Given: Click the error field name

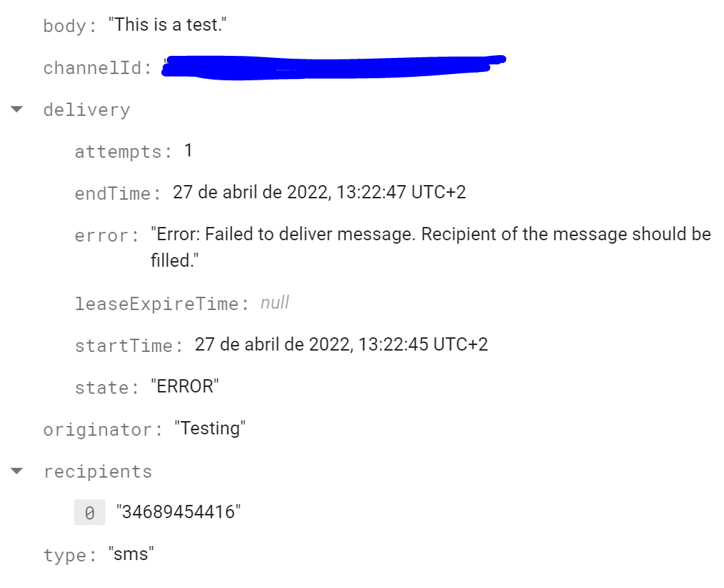Looking at the screenshot, I should pyautogui.click(x=107, y=235).
